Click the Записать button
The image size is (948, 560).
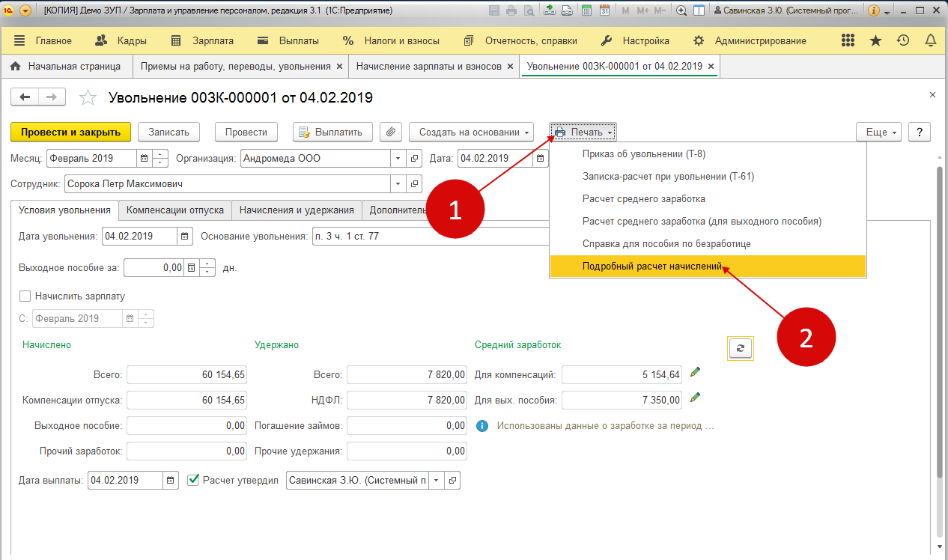pos(168,132)
